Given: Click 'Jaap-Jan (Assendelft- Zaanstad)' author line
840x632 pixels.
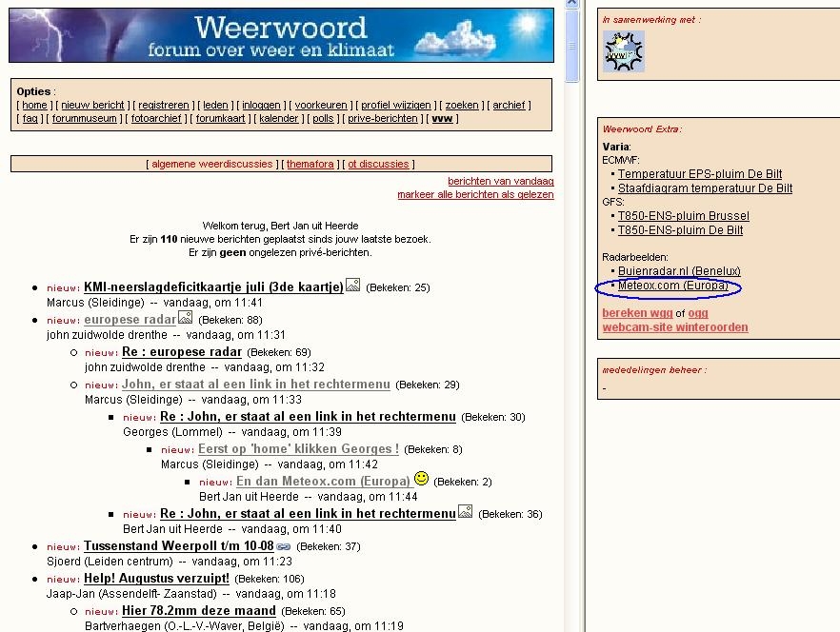Looking at the screenshot, I should (x=131, y=593).
